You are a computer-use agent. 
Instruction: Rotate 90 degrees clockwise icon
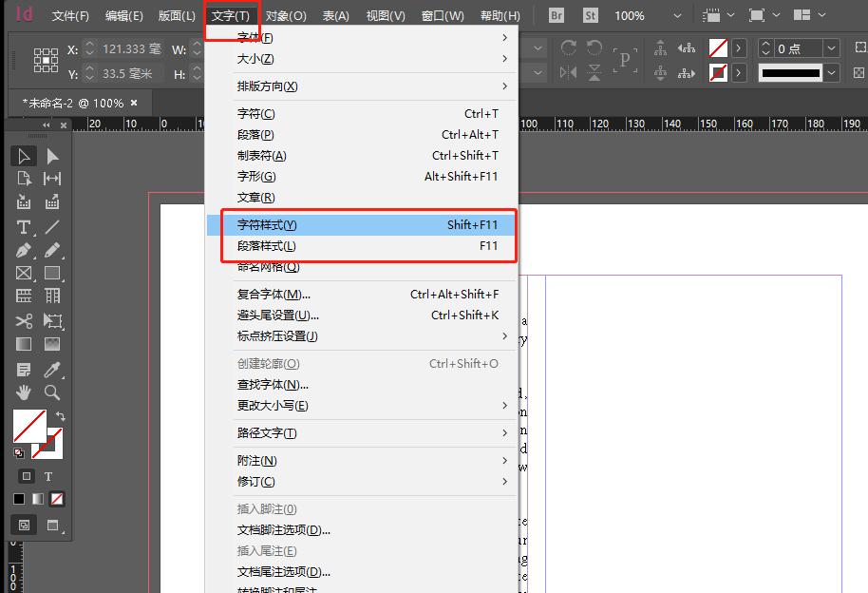coord(569,48)
